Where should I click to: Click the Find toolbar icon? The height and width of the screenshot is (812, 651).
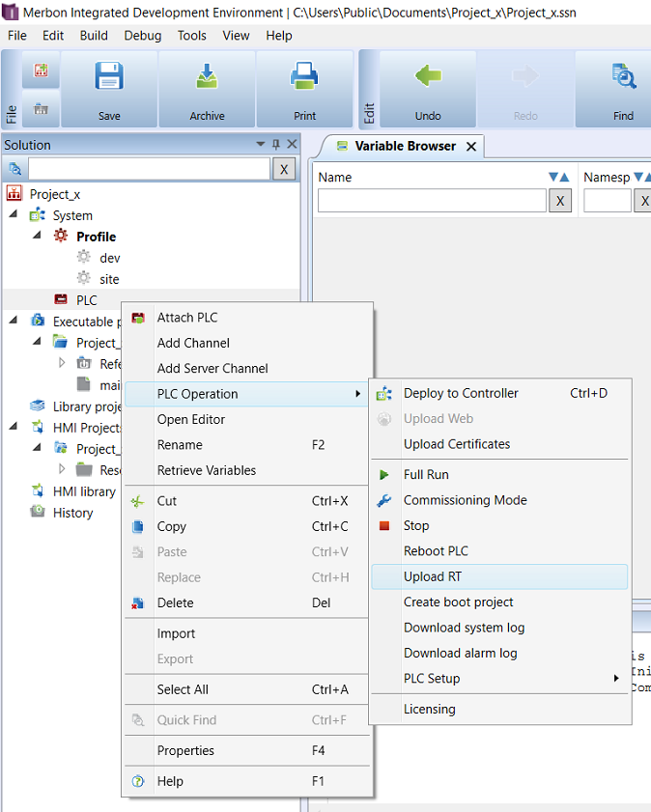click(623, 75)
